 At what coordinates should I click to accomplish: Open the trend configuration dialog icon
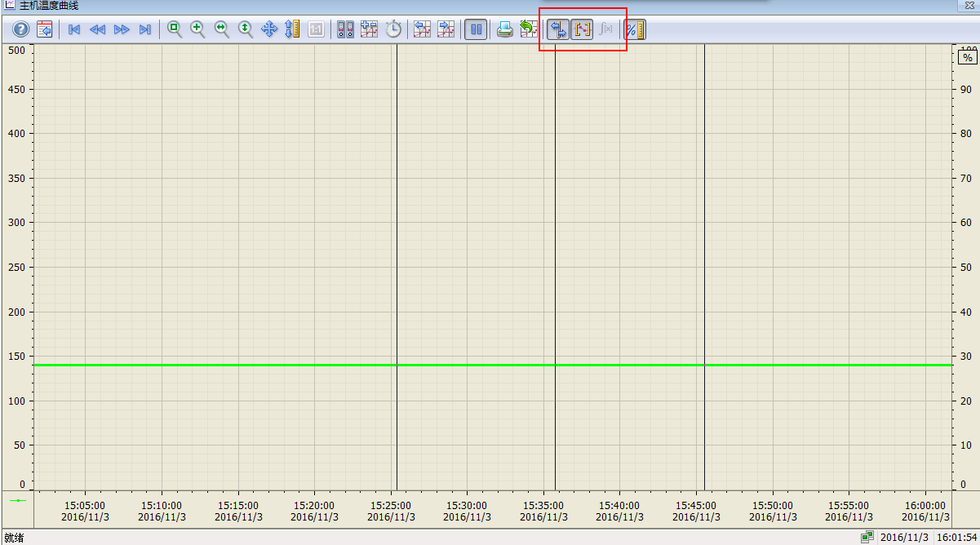45,30
